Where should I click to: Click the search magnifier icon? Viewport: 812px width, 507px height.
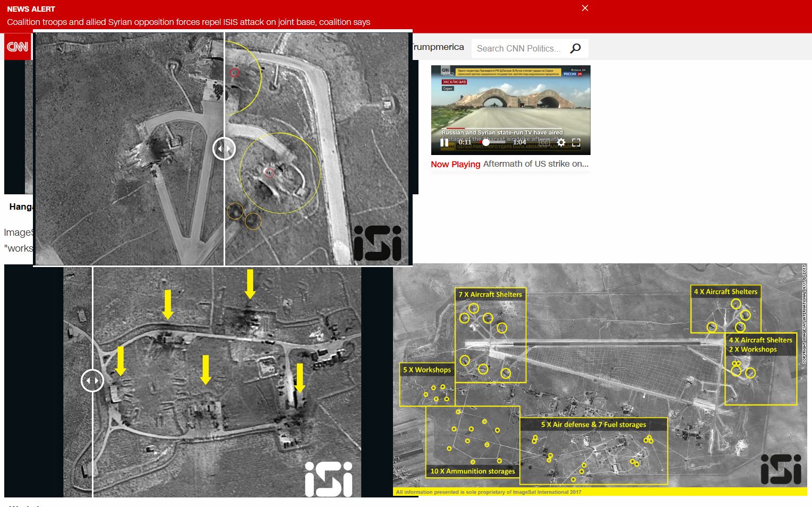tap(575, 48)
